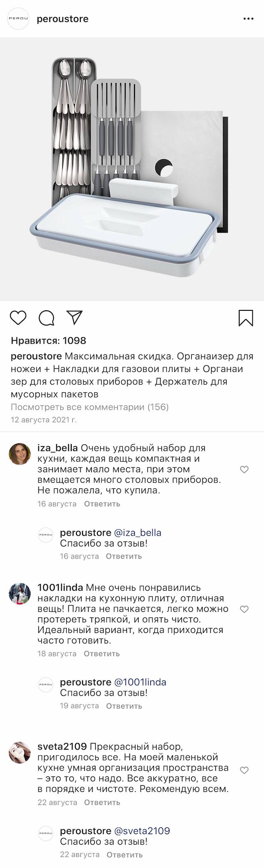Reply to iza_bella's comment from 16 августа
The image size is (264, 868).
point(102,504)
